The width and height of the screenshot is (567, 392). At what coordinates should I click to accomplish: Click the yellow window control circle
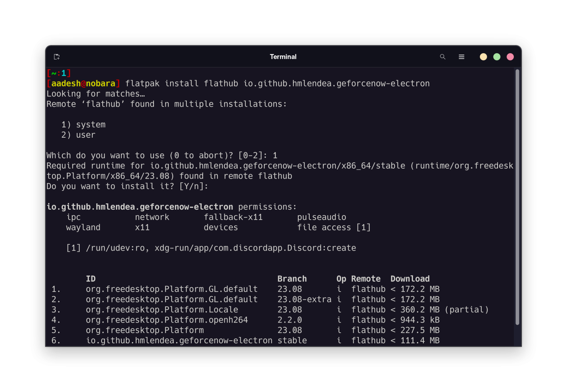pos(483,56)
